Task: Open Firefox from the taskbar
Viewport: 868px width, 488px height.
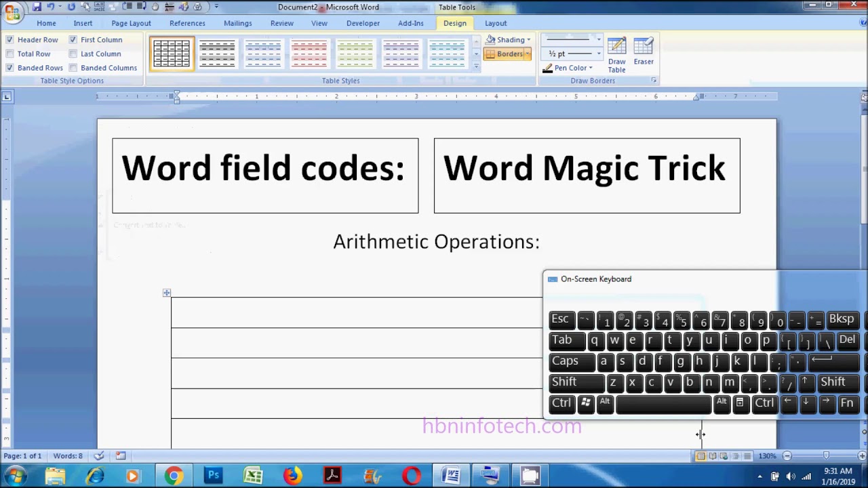Action: pyautogui.click(x=292, y=476)
